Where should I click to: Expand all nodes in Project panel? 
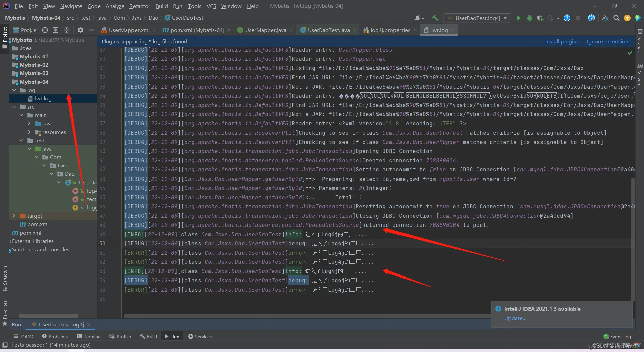(56, 30)
